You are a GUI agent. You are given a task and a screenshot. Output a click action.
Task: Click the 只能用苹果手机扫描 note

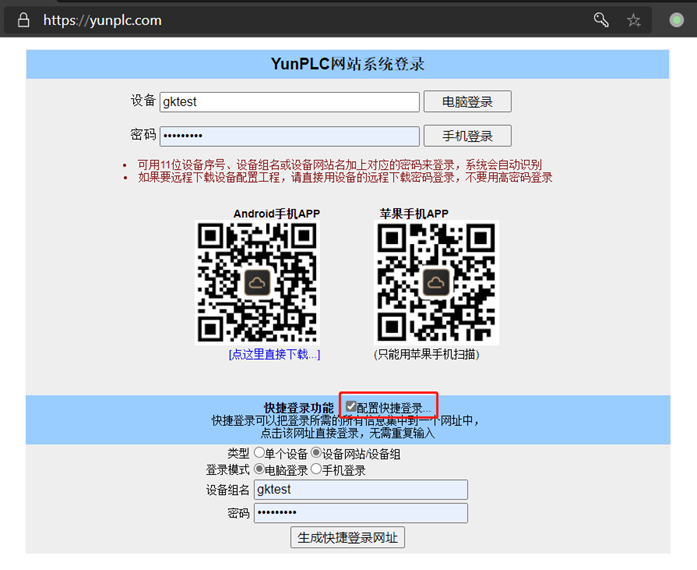coord(426,354)
